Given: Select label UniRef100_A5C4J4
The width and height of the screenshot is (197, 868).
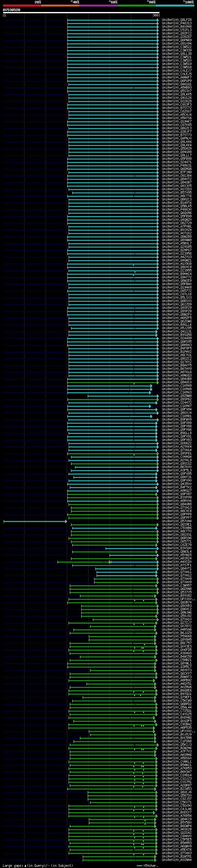Looking at the screenshot, I should 177,115.
